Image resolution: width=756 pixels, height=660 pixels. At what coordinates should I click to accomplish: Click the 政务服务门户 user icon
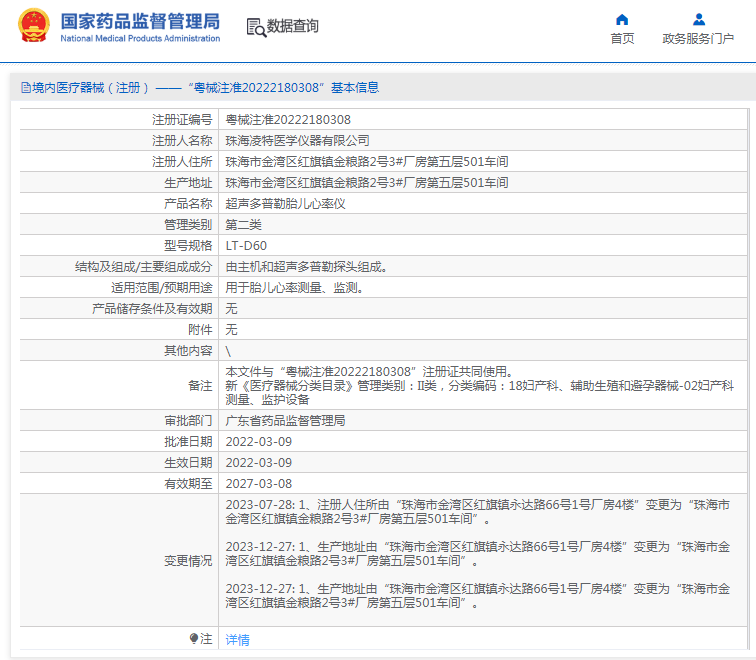point(699,19)
